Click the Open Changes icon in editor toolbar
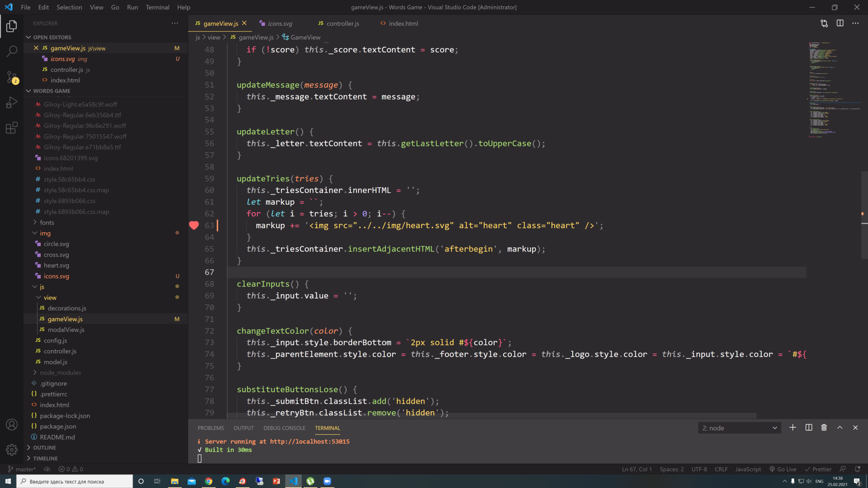The height and width of the screenshot is (488, 868). click(x=824, y=23)
